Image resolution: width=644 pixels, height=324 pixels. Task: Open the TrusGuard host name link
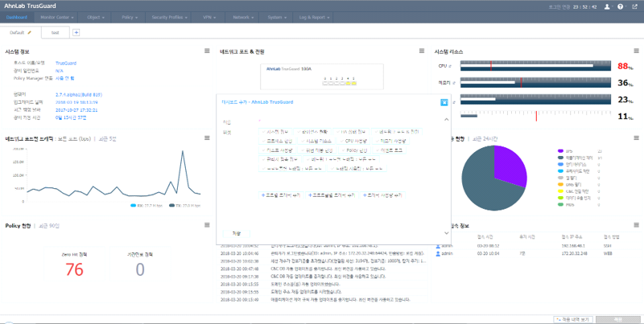[x=66, y=64]
